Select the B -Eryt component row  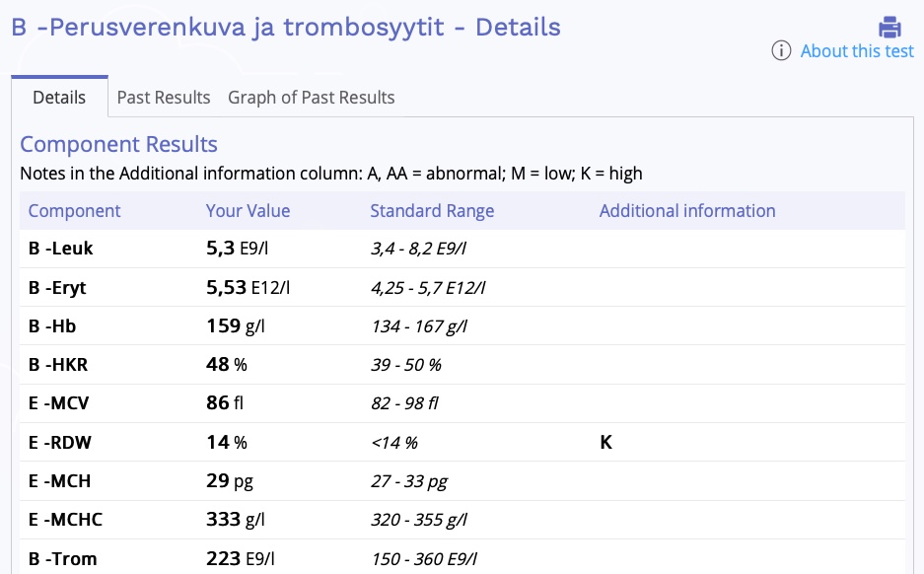58,288
